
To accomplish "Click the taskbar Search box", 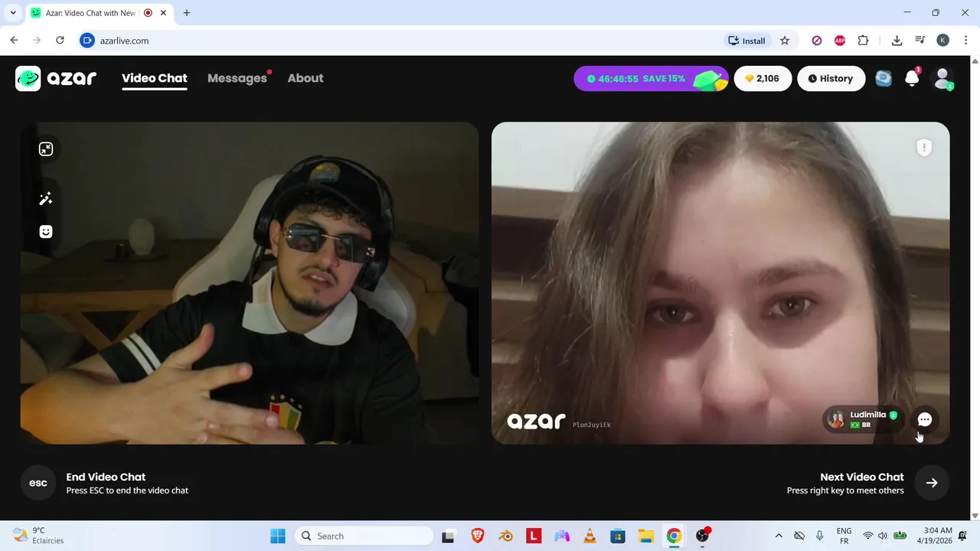I will pos(364,536).
